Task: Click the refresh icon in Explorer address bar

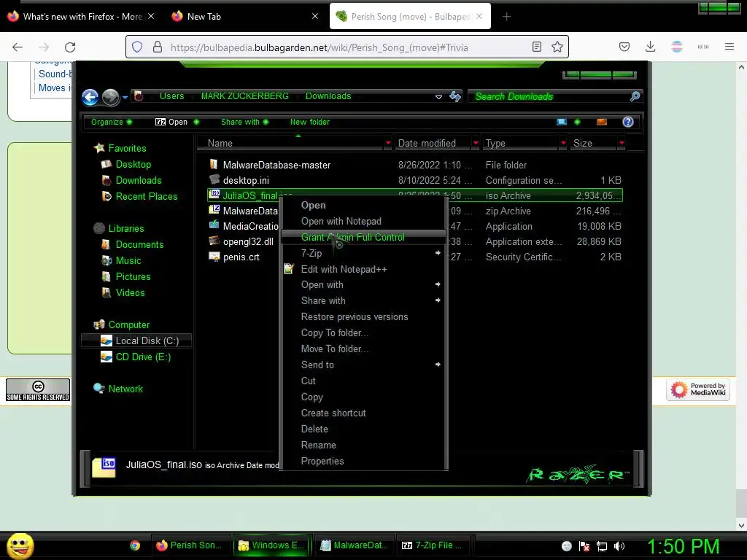Action: click(455, 97)
